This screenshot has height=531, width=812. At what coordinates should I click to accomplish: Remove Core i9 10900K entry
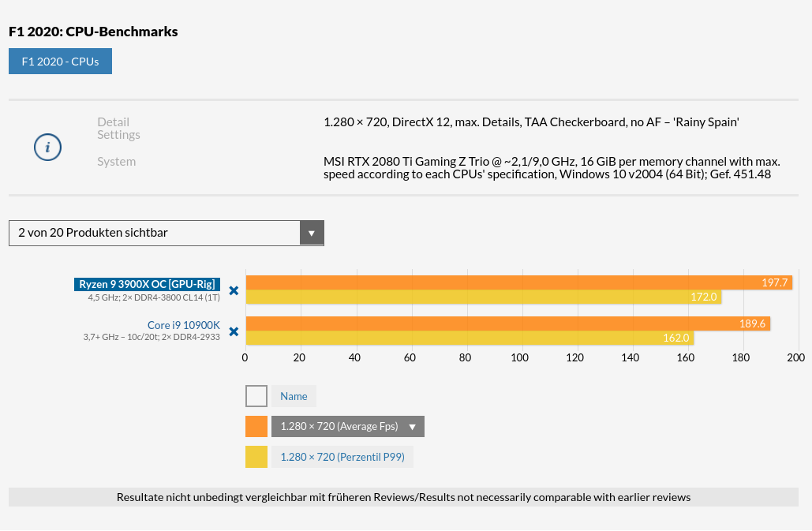[x=234, y=331]
